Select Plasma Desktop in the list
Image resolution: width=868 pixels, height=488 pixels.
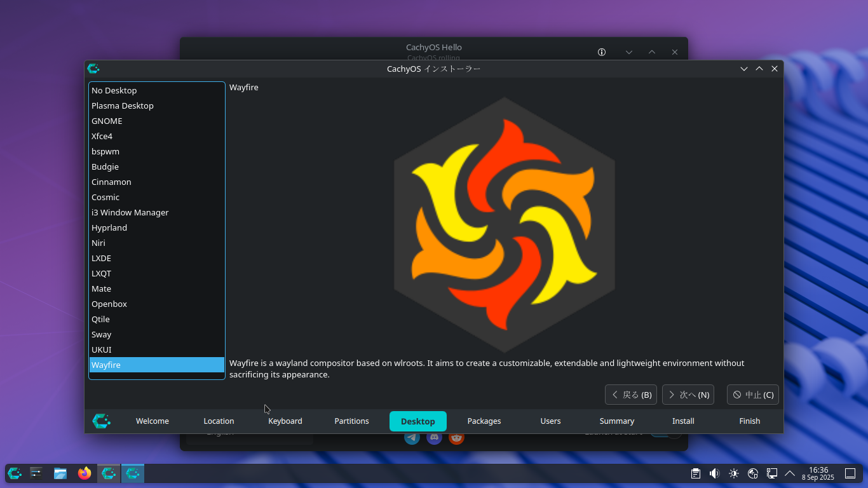(x=157, y=105)
